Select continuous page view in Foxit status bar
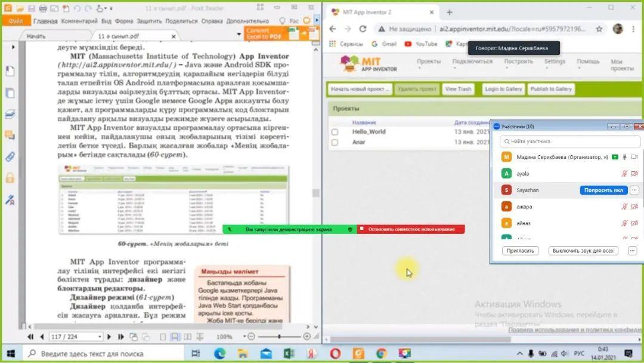 [175, 337]
